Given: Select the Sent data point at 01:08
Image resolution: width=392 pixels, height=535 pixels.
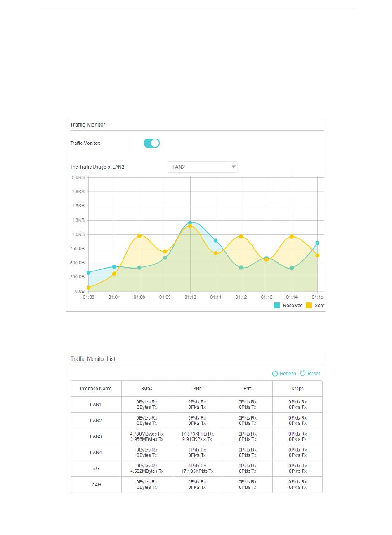Looking at the screenshot, I should (x=139, y=236).
